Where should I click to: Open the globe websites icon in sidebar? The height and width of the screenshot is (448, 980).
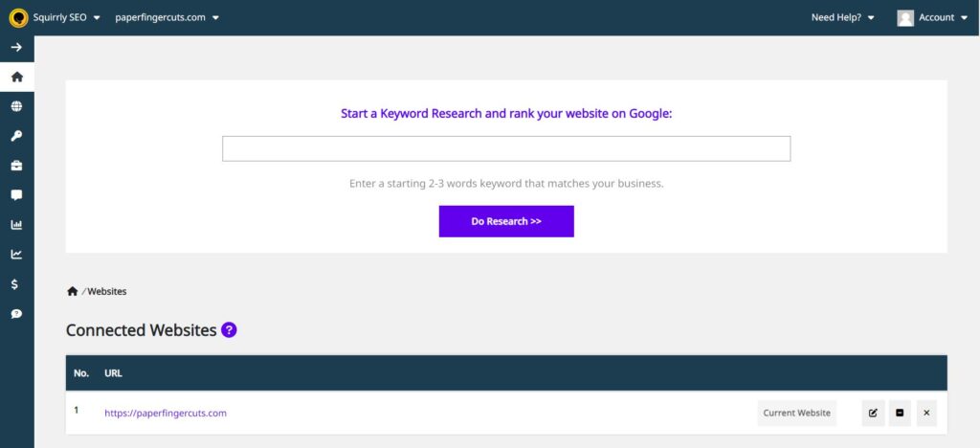pyautogui.click(x=17, y=107)
